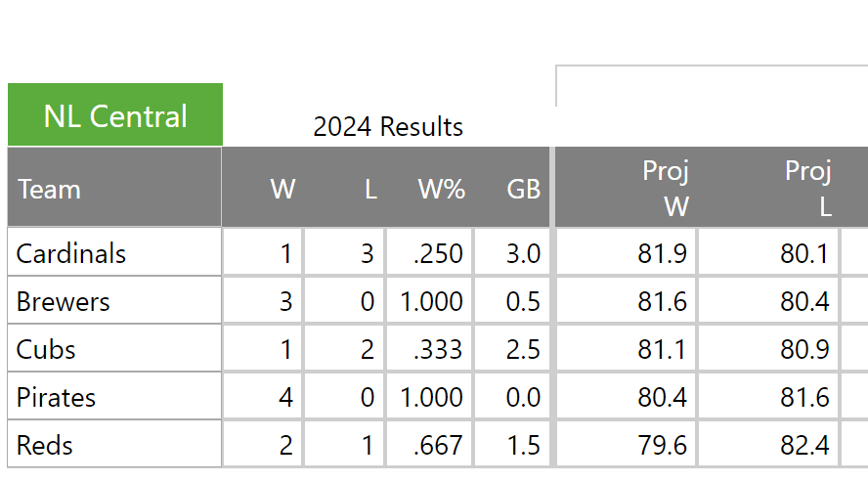Select Brewers projected wins 81.6 cell

pos(627,301)
